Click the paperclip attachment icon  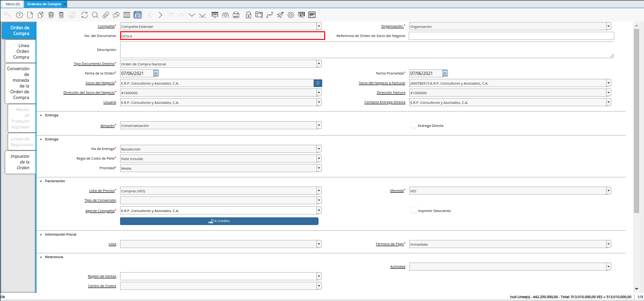(106, 15)
